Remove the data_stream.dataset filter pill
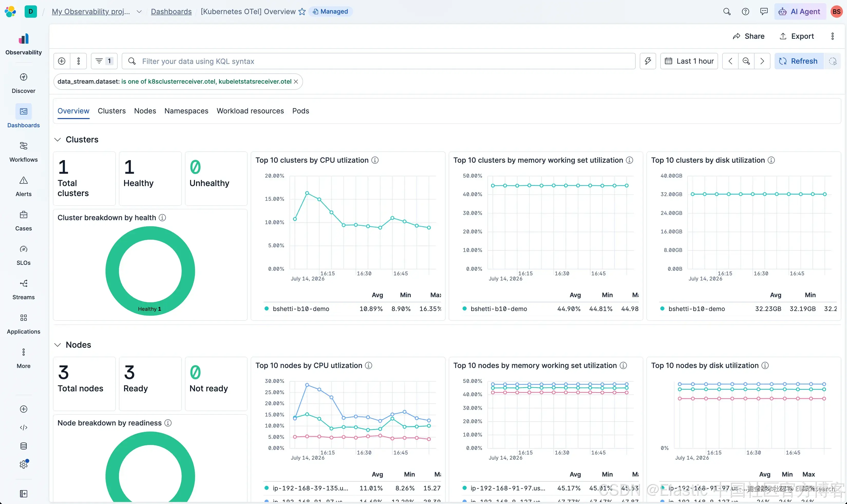The height and width of the screenshot is (504, 847). (296, 82)
